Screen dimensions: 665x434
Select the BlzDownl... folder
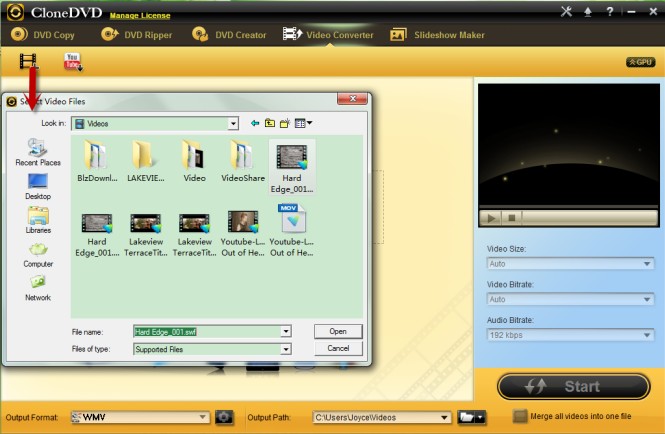97,161
